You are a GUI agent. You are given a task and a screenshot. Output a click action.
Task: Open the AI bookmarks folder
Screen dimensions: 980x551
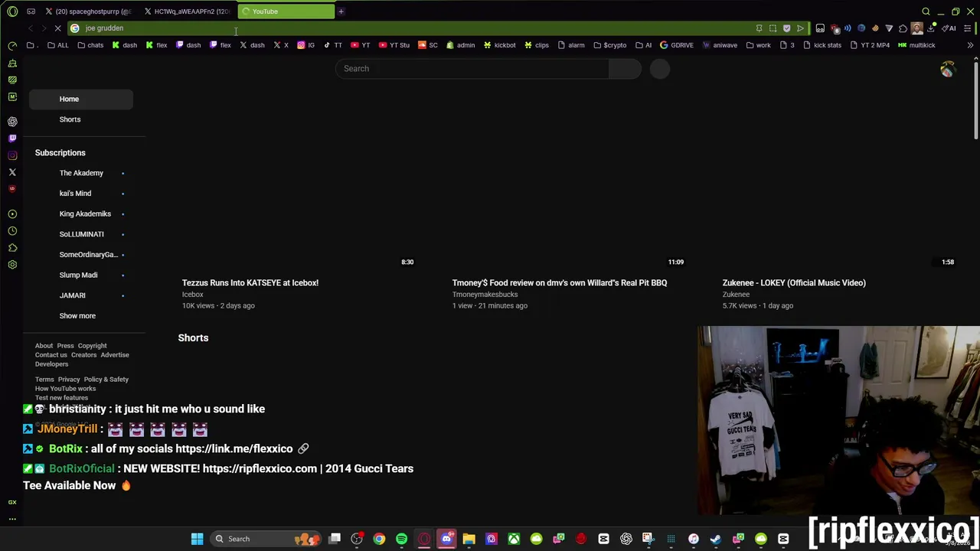tap(643, 45)
